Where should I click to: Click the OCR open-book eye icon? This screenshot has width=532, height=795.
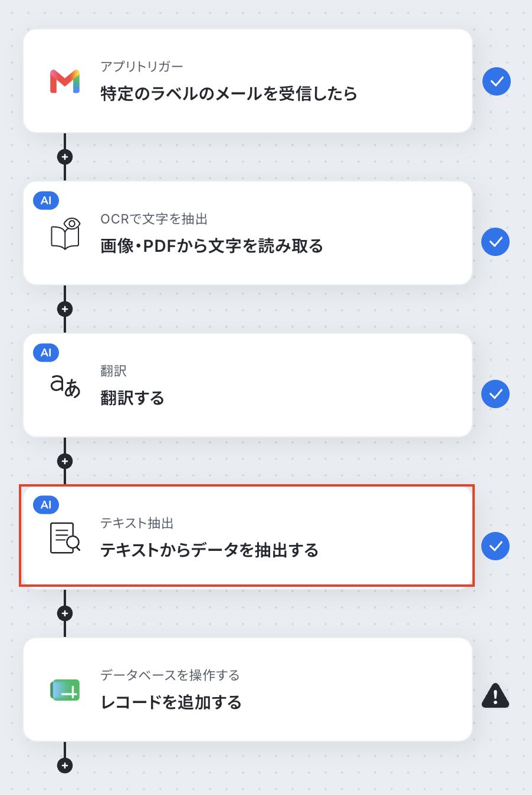pos(65,234)
